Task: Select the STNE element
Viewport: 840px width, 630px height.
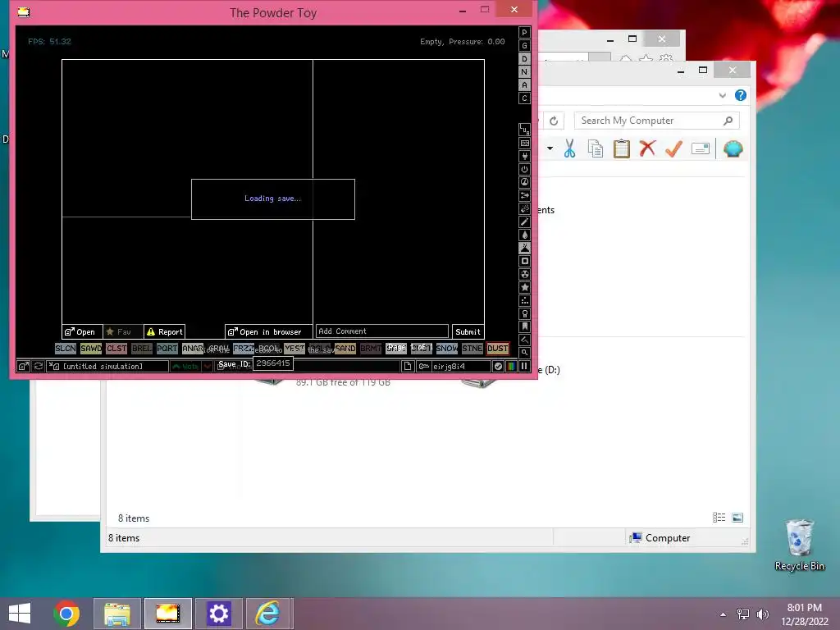Action: click(472, 348)
